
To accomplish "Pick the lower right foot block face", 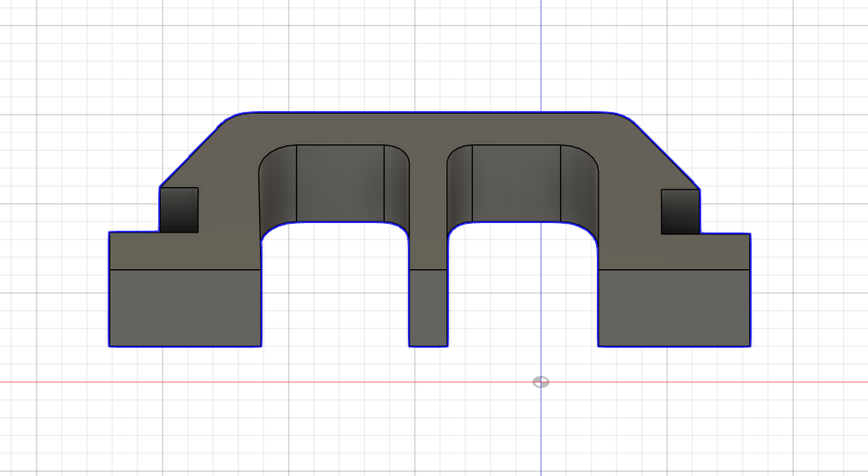I will (674, 308).
